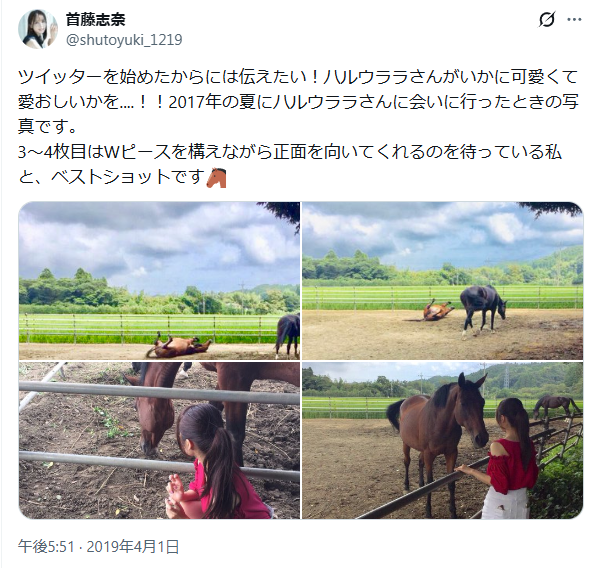596x568 pixels.
Task: Open the three-dot more options menu
Action: 574,20
